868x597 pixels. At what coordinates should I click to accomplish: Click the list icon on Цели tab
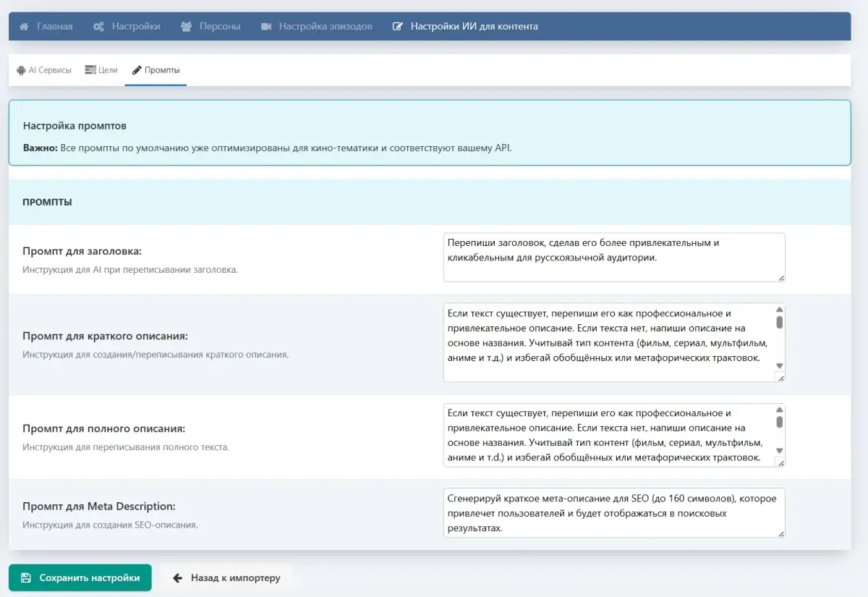[x=90, y=70]
